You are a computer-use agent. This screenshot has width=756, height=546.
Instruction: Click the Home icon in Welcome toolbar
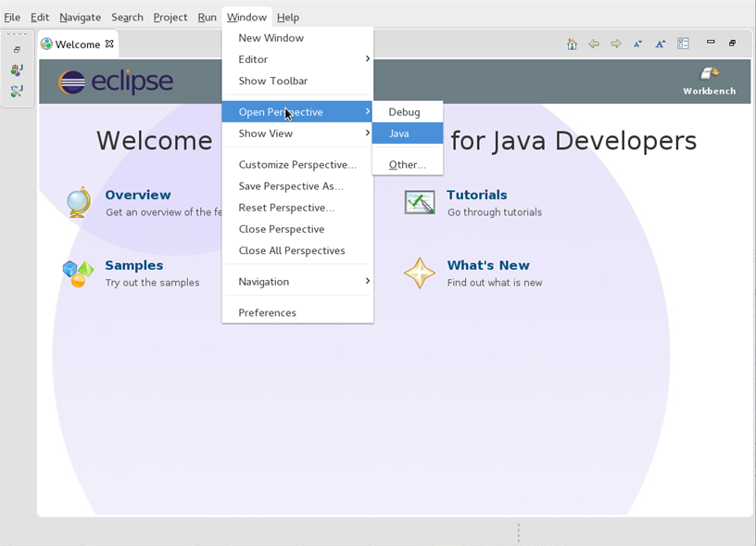coord(572,44)
